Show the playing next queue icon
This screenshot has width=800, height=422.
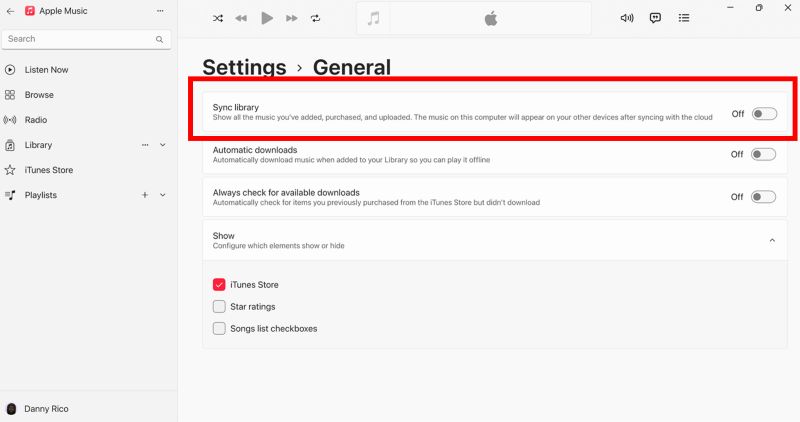(x=684, y=18)
